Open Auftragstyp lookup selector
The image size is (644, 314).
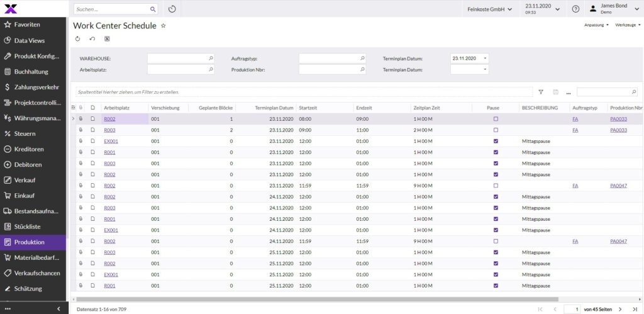click(x=362, y=59)
